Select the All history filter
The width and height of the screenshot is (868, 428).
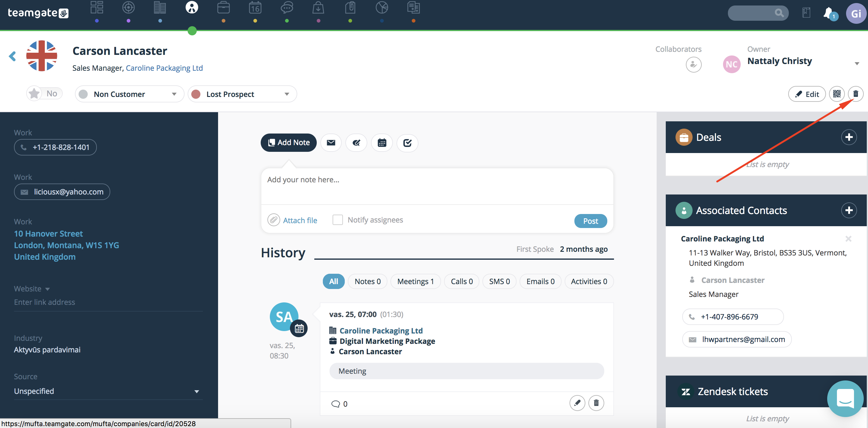click(x=333, y=281)
